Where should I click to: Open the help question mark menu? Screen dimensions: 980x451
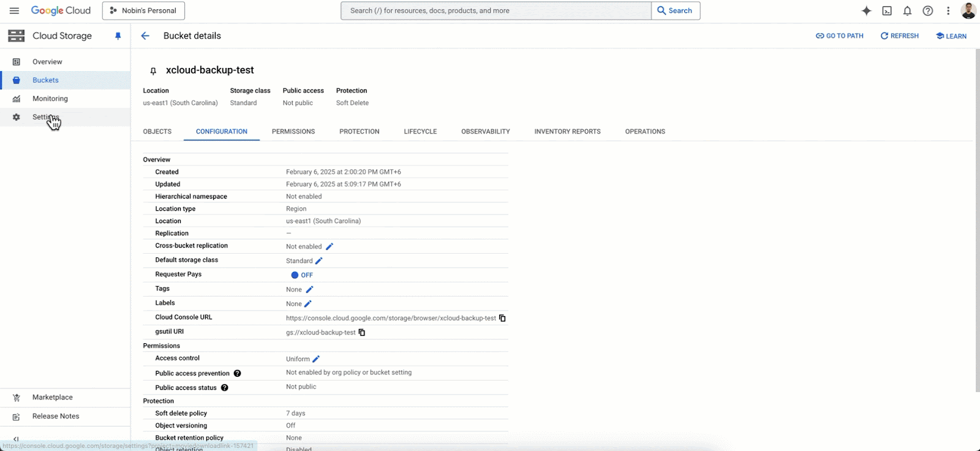click(x=928, y=10)
